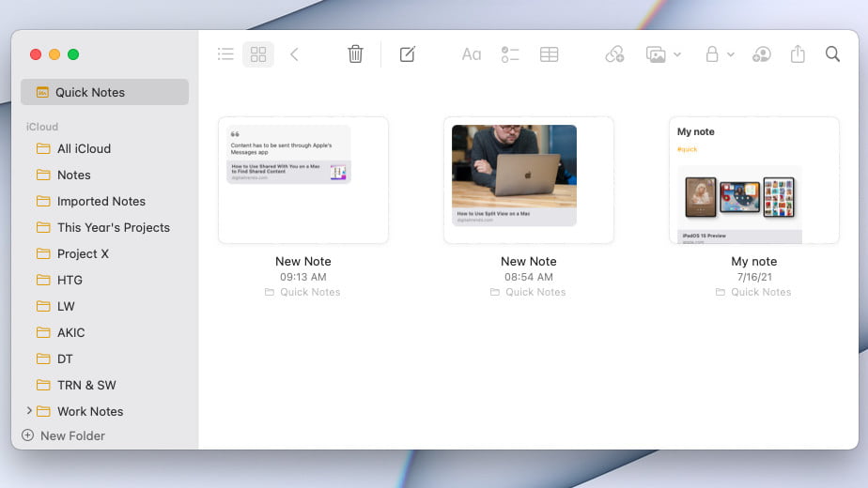Click the 7/16/21 date label
Viewport: 868px width, 488px height.
click(754, 277)
